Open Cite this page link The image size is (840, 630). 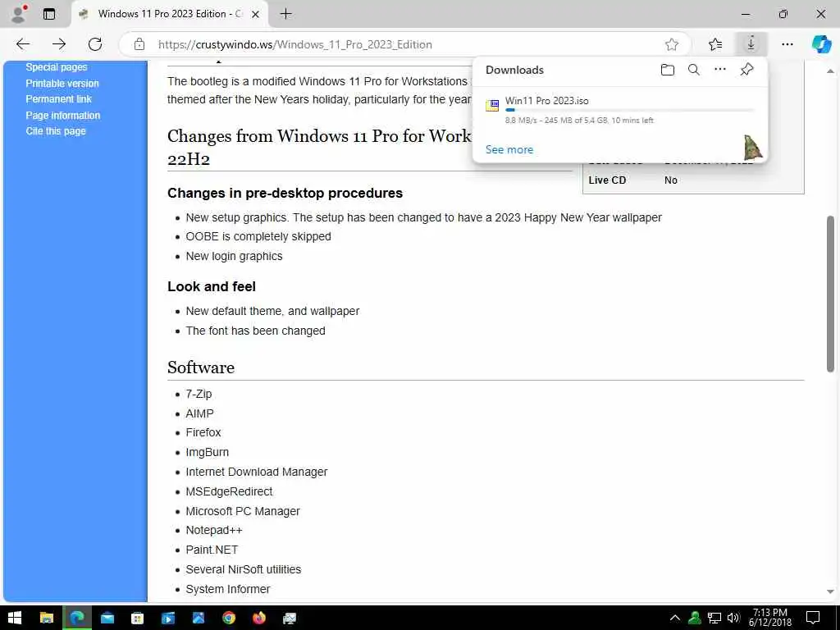tap(56, 131)
